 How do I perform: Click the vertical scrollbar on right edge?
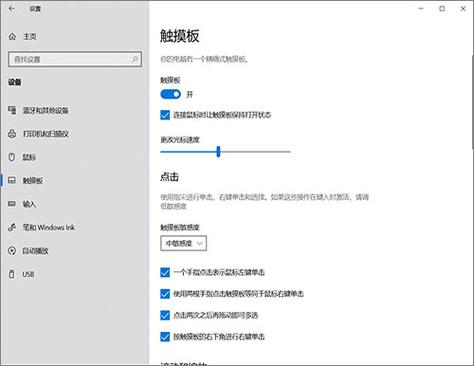(x=472, y=102)
